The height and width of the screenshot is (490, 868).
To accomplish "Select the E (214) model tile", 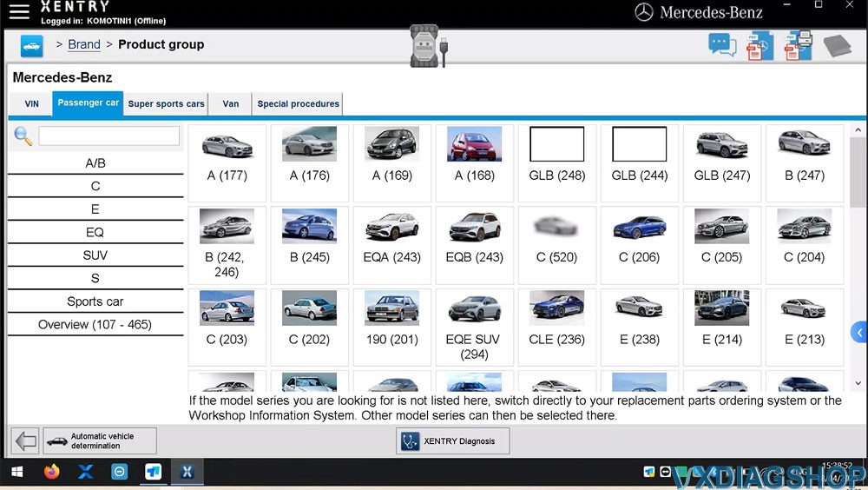I will pos(722,327).
